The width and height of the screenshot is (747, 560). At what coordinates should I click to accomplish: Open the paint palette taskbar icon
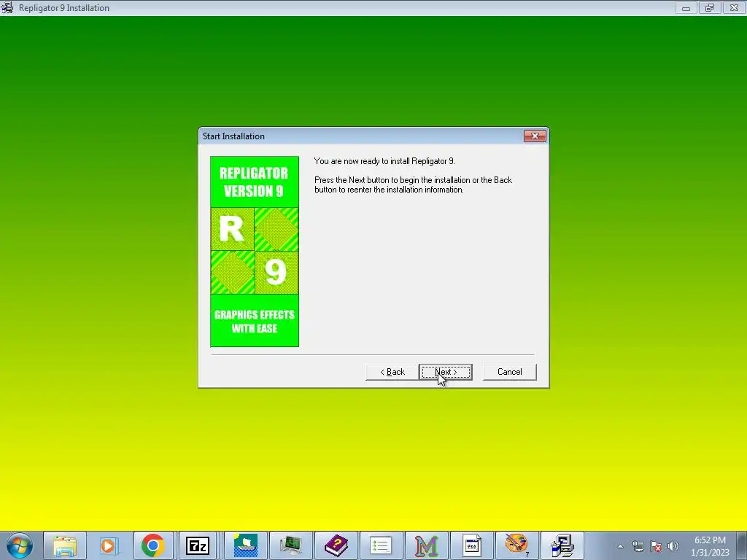point(516,545)
